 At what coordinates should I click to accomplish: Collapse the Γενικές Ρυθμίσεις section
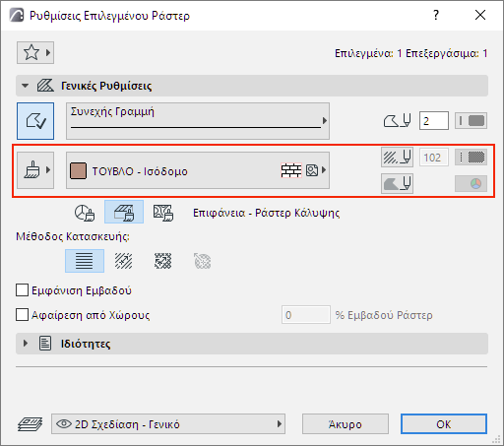coord(25,86)
